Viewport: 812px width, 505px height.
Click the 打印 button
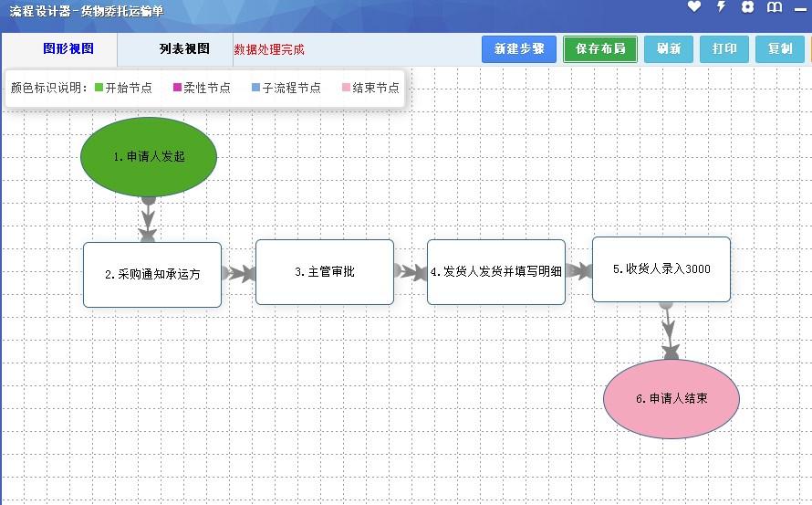tap(724, 49)
